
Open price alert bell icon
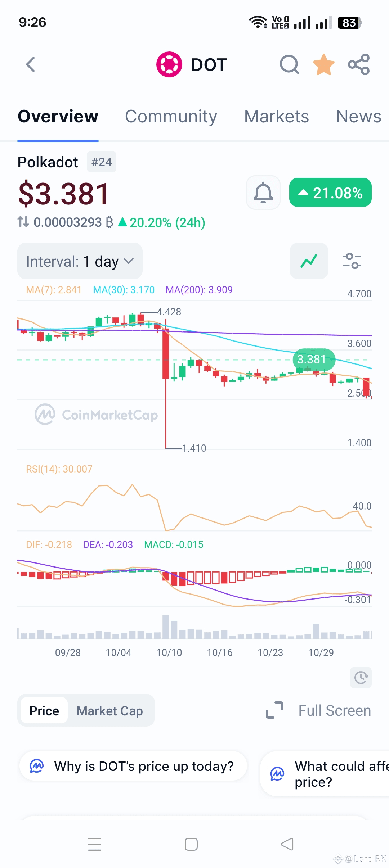tap(263, 193)
